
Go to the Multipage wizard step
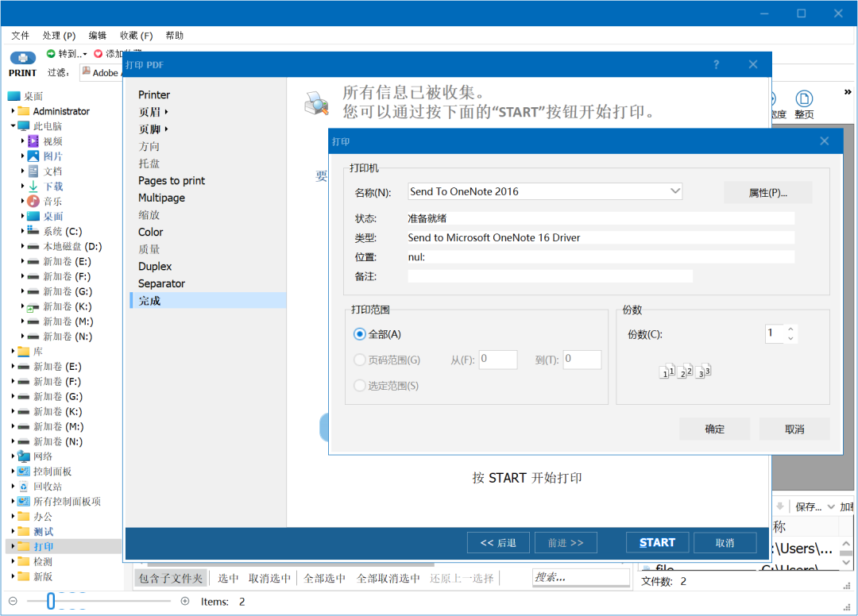[161, 198]
